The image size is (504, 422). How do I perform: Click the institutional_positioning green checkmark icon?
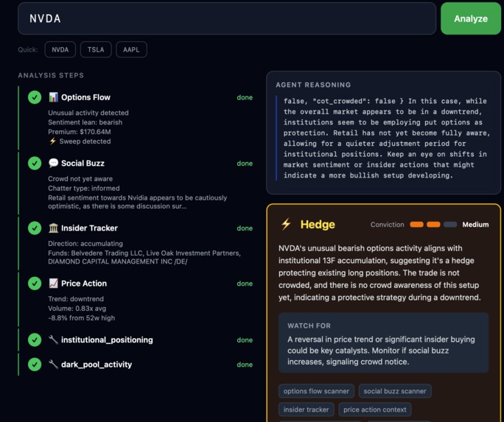(x=35, y=340)
